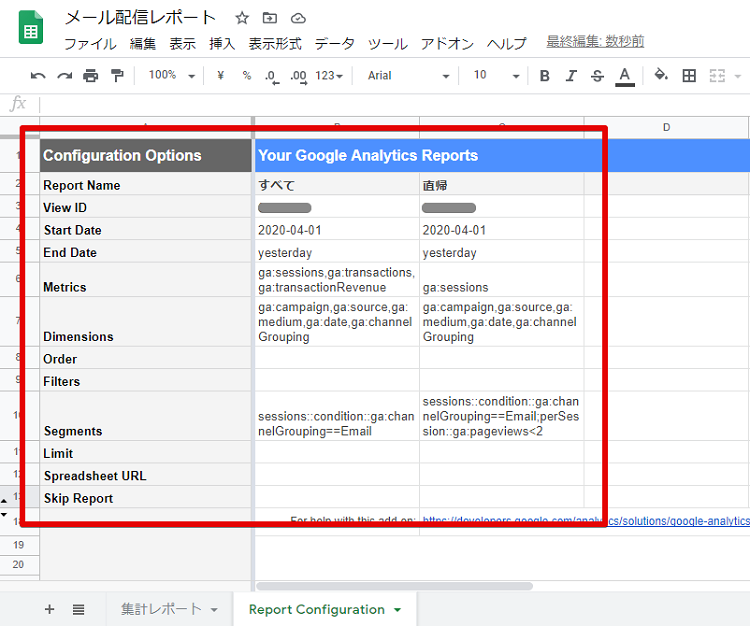750x626 pixels.
Task: Toggle bold formatting
Action: click(544, 76)
